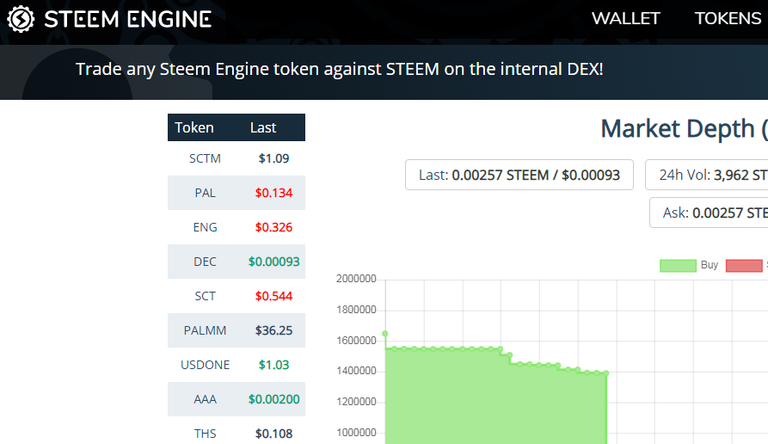
Task: Click the Buy legend label
Action: [x=709, y=265]
